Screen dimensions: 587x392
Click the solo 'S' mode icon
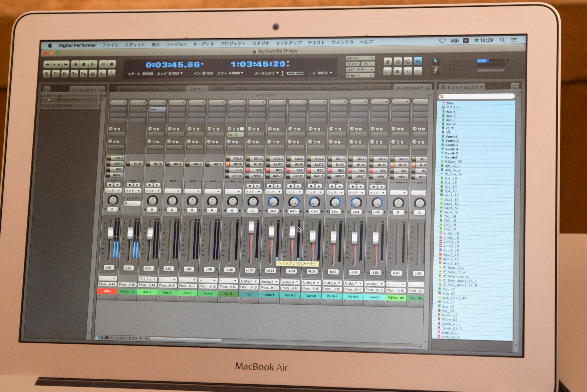(x=397, y=72)
